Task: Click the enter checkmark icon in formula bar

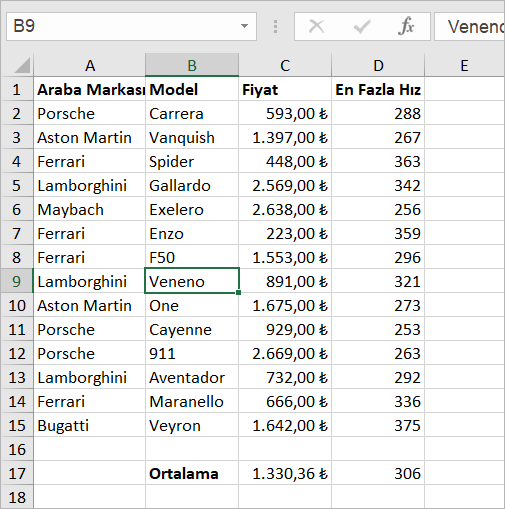Action: pos(362,26)
